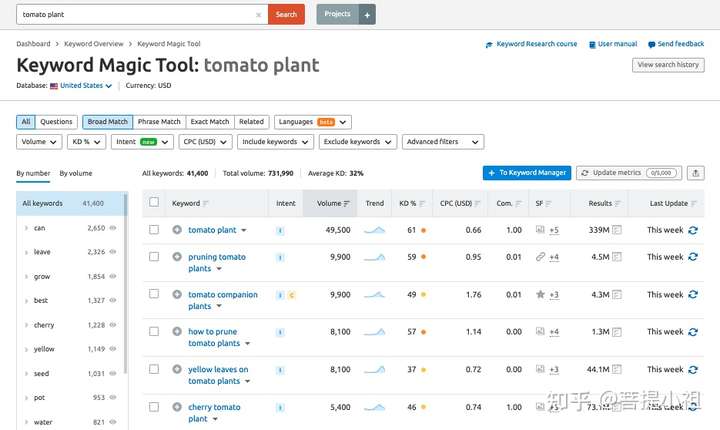Click the export icon beside Update metrics
This screenshot has height=430, width=720.
click(696, 173)
